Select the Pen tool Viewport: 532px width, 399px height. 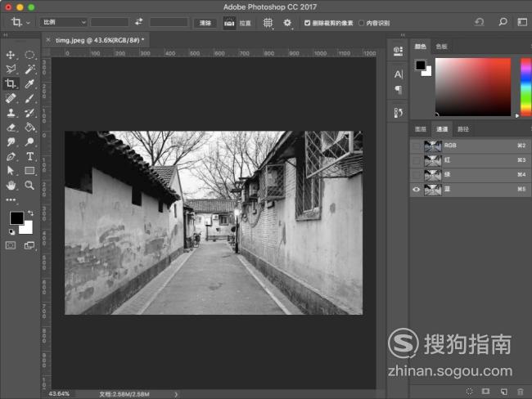(11, 156)
